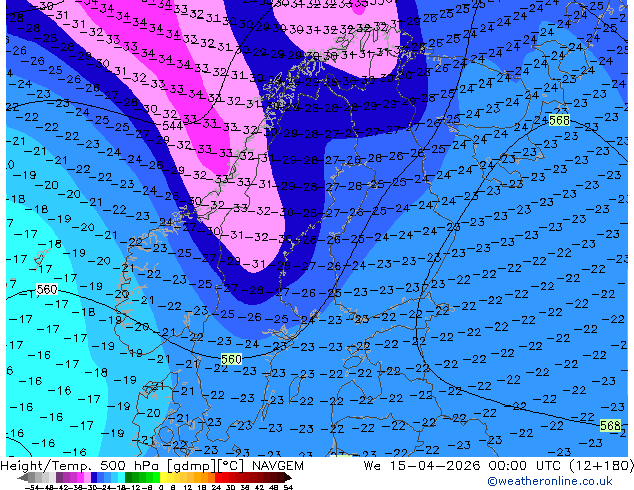Image resolution: width=634 pixels, height=490 pixels.
Task: Click the 'Height/Temp.' title text
Action: 47,466
